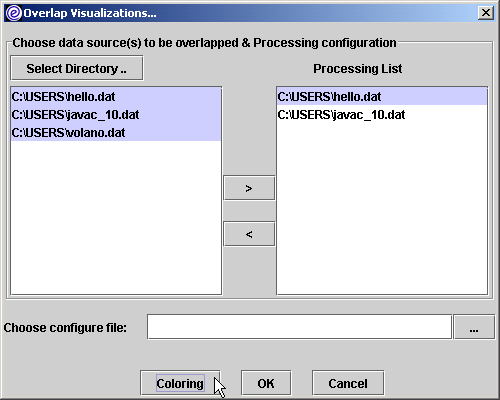Select C:\USERS\volano.dat in the source list

[116, 133]
